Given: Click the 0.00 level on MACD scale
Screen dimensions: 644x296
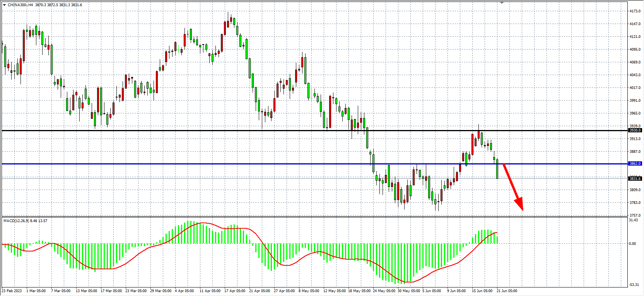Looking at the screenshot, I should click(632, 243).
